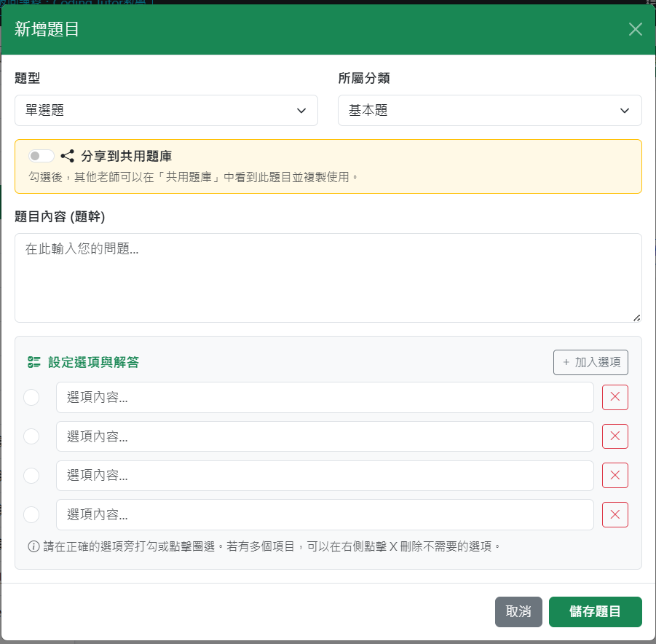Cancel with the 取消 button
The image size is (656, 644).
[518, 612]
